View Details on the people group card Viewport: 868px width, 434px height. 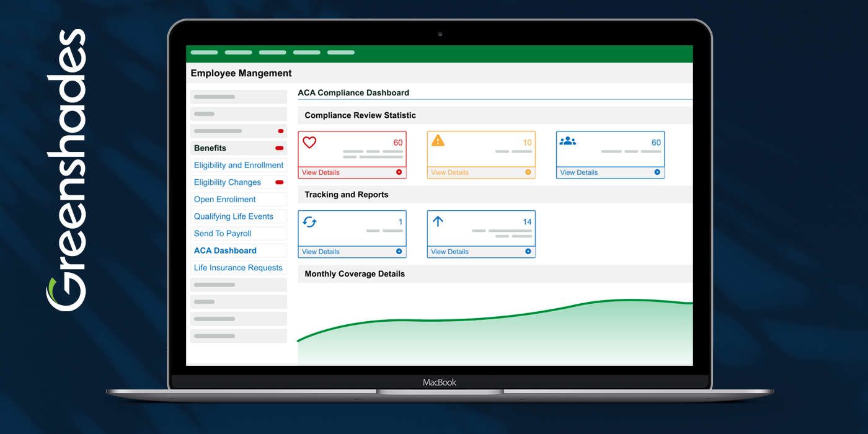(x=579, y=172)
